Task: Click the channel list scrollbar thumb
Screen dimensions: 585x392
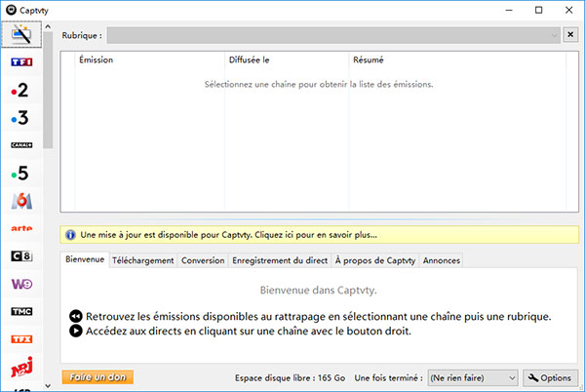Action: coord(48,90)
